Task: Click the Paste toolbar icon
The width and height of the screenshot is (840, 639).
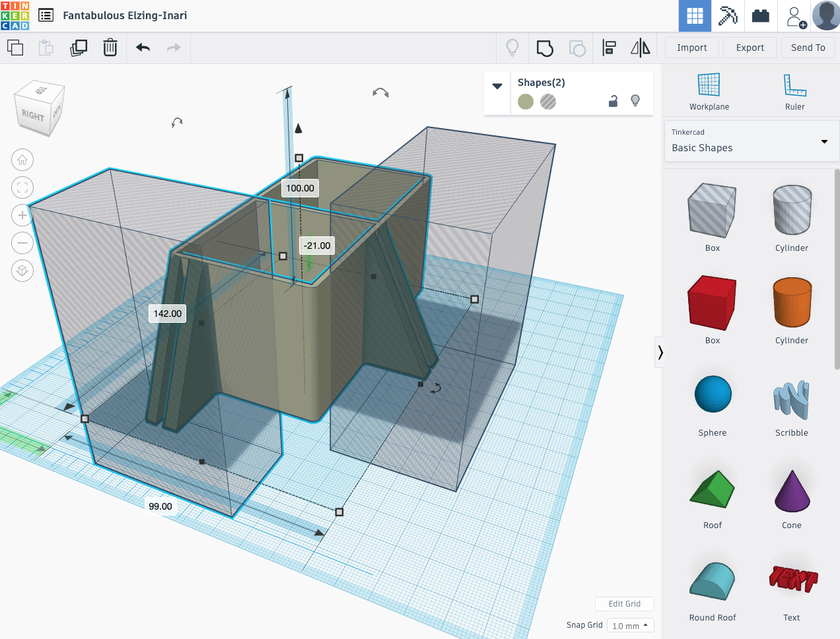Action: pos(46,48)
